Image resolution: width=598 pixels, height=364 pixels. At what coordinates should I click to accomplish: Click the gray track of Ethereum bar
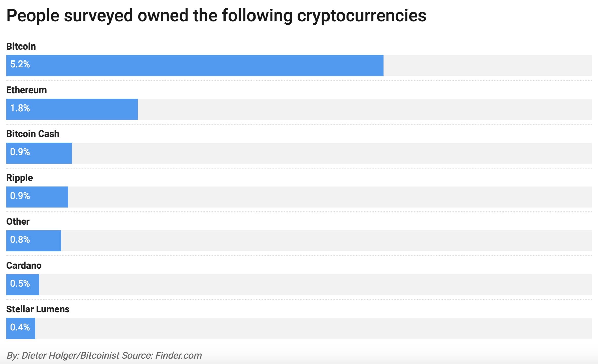click(365, 109)
